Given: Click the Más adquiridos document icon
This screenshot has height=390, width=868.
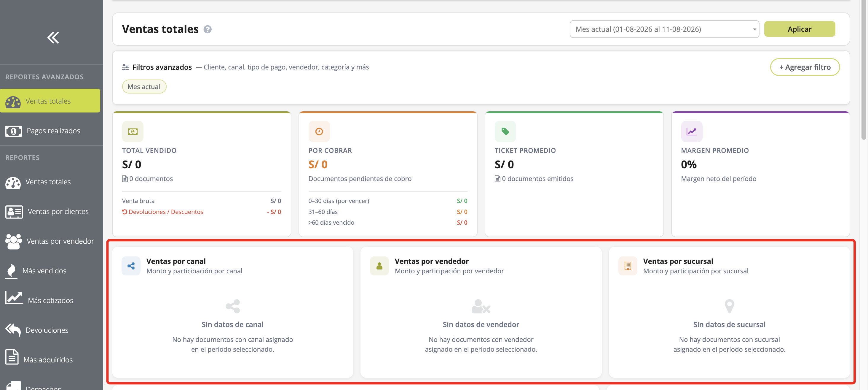Looking at the screenshot, I should 12,357.
